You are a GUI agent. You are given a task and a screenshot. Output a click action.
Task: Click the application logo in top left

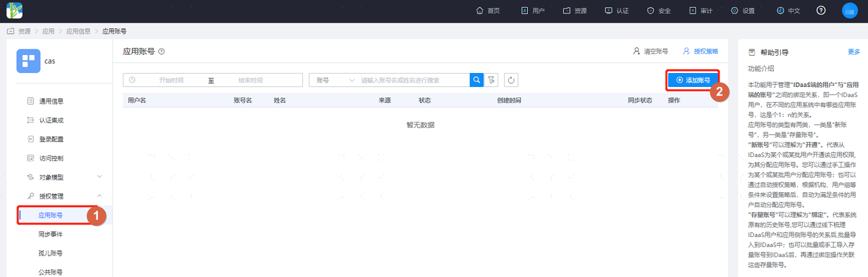point(14,10)
